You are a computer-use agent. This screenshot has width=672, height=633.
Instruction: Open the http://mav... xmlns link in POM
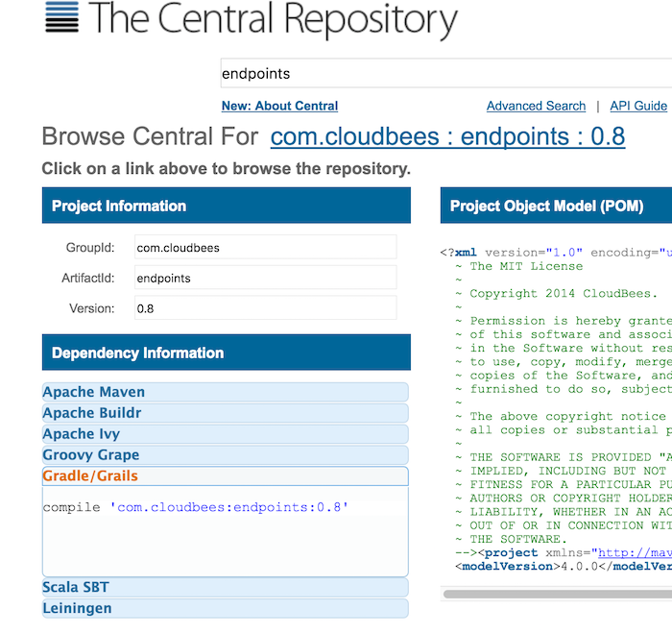pos(635,552)
